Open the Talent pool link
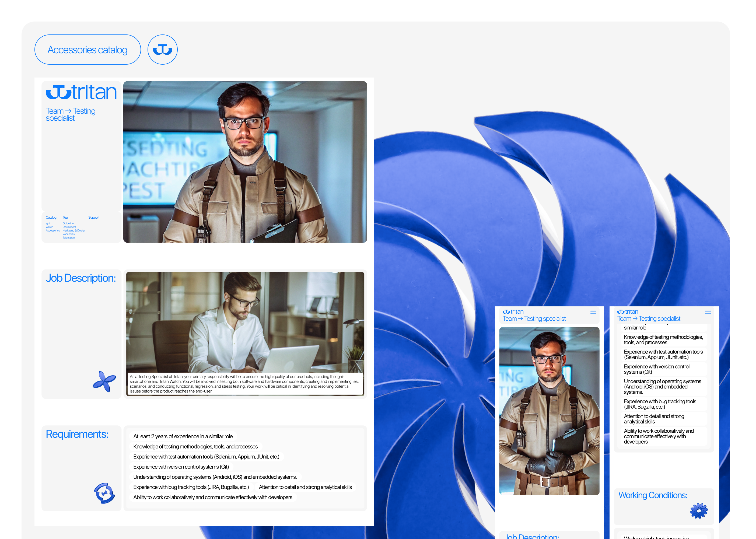The height and width of the screenshot is (539, 756). tap(69, 238)
